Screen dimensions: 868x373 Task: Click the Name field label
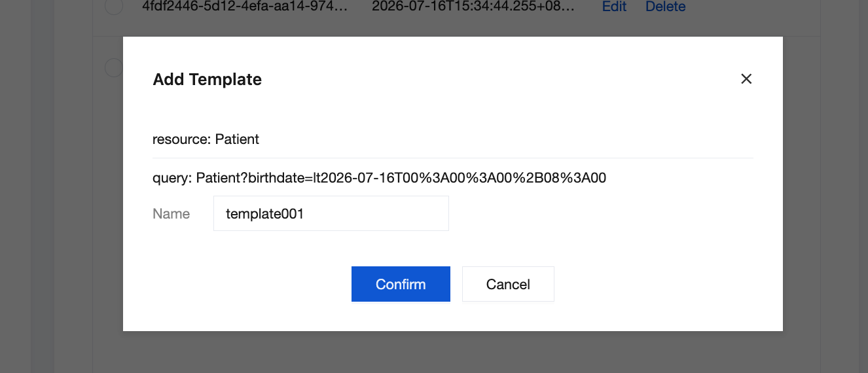point(171,214)
